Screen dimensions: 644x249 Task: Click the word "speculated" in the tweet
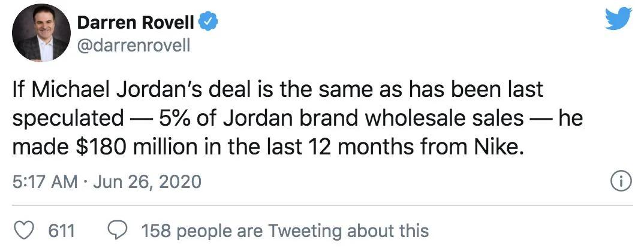(66, 118)
